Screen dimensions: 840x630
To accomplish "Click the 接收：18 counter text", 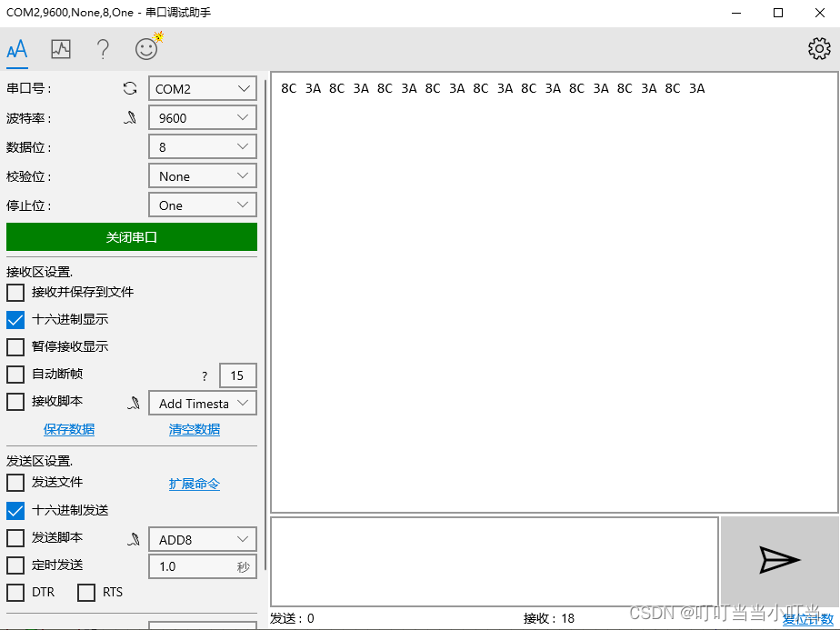I will (x=549, y=619).
